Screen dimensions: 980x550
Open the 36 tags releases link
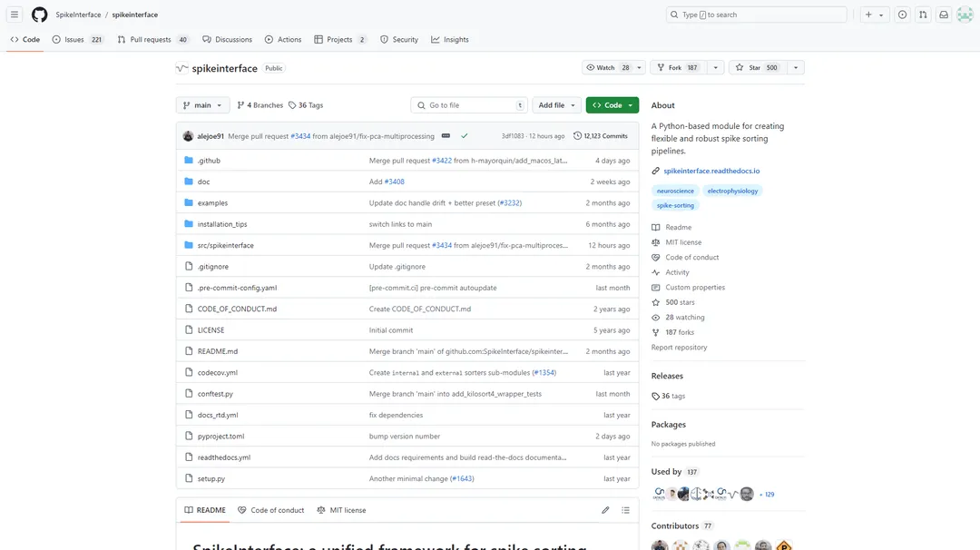[x=668, y=397]
